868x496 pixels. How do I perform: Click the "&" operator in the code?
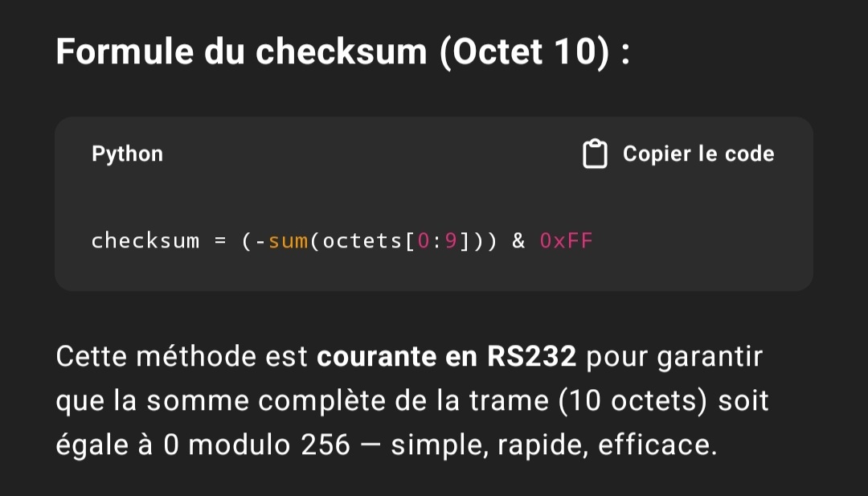click(518, 240)
